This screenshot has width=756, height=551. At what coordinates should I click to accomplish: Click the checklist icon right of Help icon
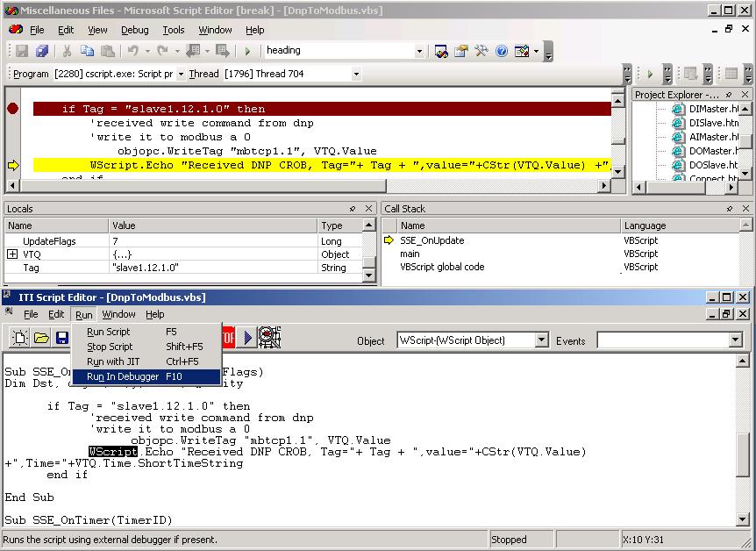[x=522, y=51]
